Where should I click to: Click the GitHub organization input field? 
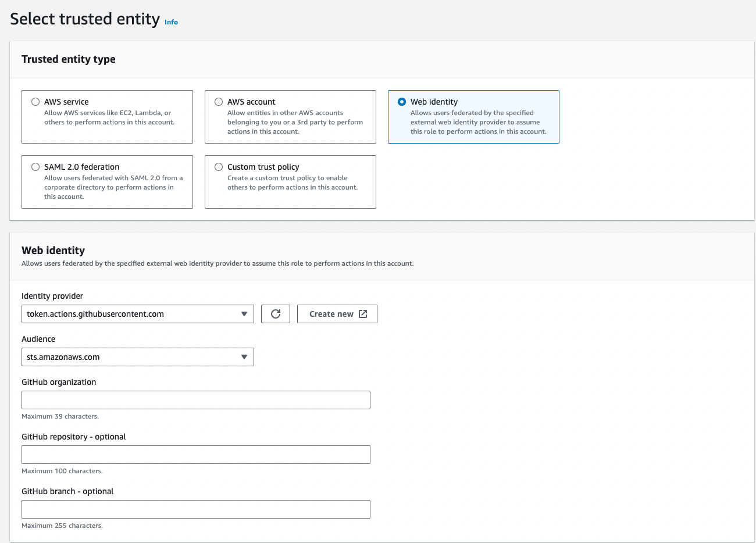(x=196, y=399)
